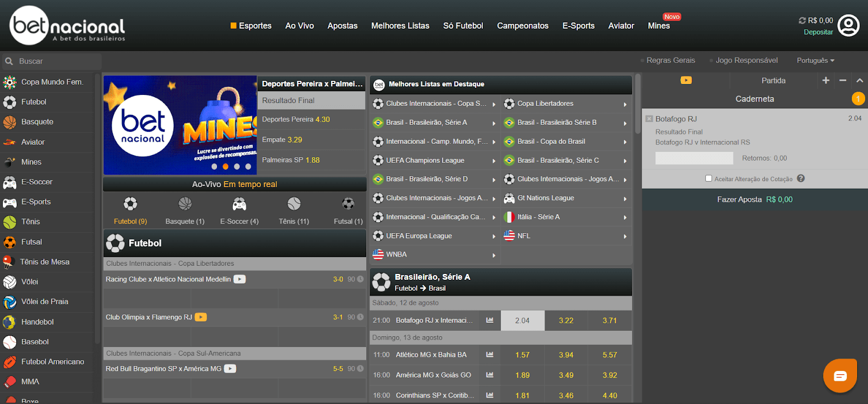
Task: Open the Só Futebol menu
Action: 463,25
